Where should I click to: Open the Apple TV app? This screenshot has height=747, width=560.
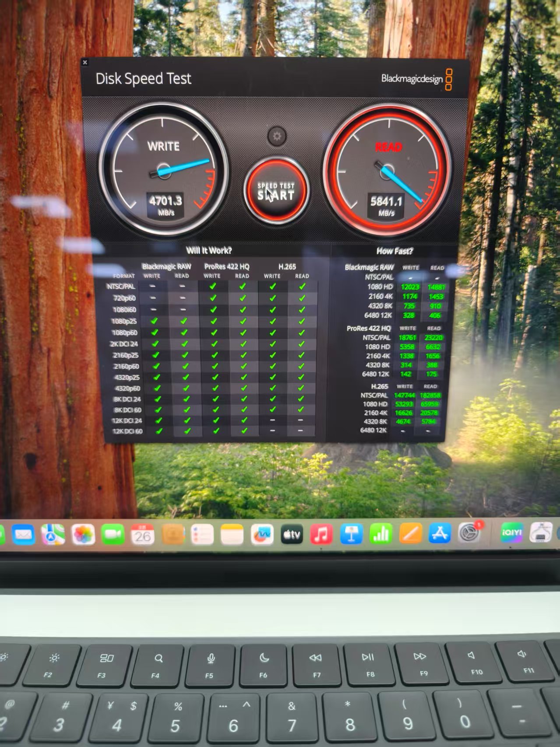click(292, 535)
